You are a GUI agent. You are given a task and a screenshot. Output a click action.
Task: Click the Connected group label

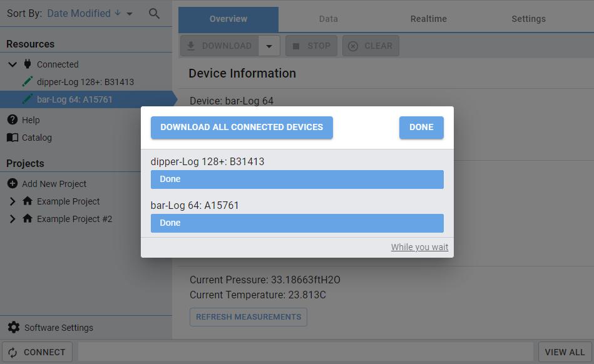click(58, 64)
